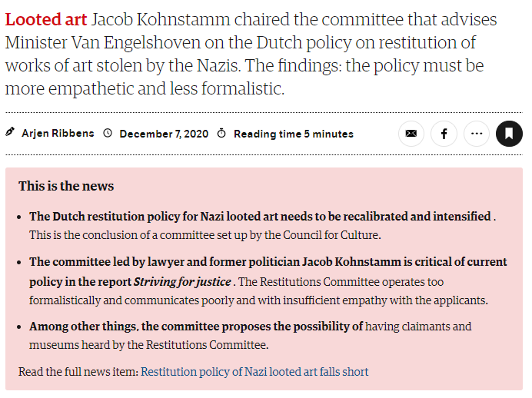
Task: Share the article on Facebook
Action: click(x=444, y=134)
